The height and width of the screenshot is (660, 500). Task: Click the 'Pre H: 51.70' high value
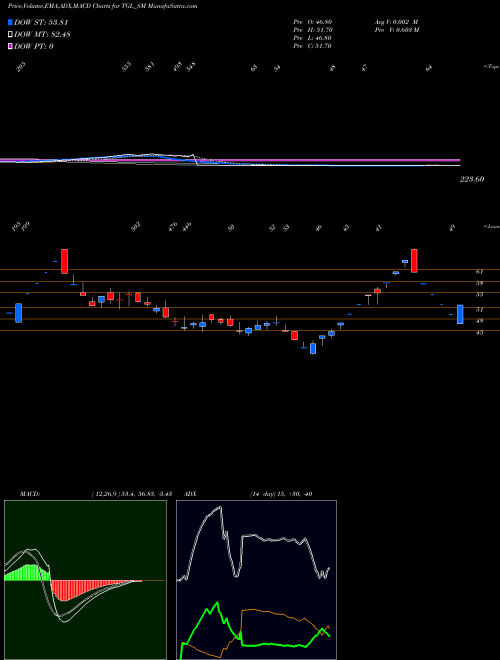point(313,30)
